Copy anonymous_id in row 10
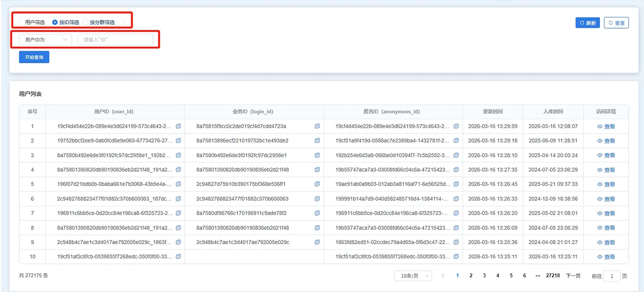Image resolution: width=644 pixels, height=292 pixels. 456,257
